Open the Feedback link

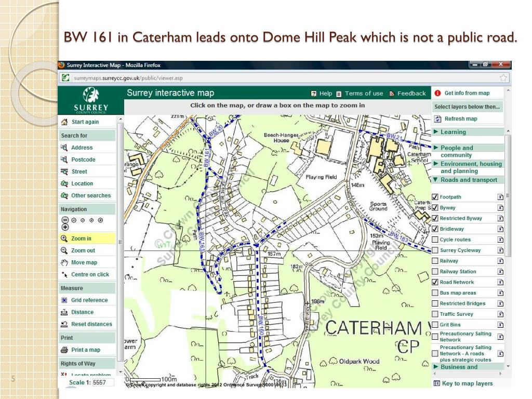411,94
